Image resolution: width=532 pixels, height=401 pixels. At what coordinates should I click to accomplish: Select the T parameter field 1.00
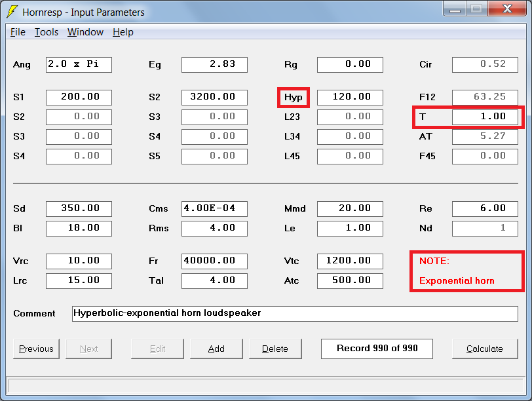pos(485,117)
